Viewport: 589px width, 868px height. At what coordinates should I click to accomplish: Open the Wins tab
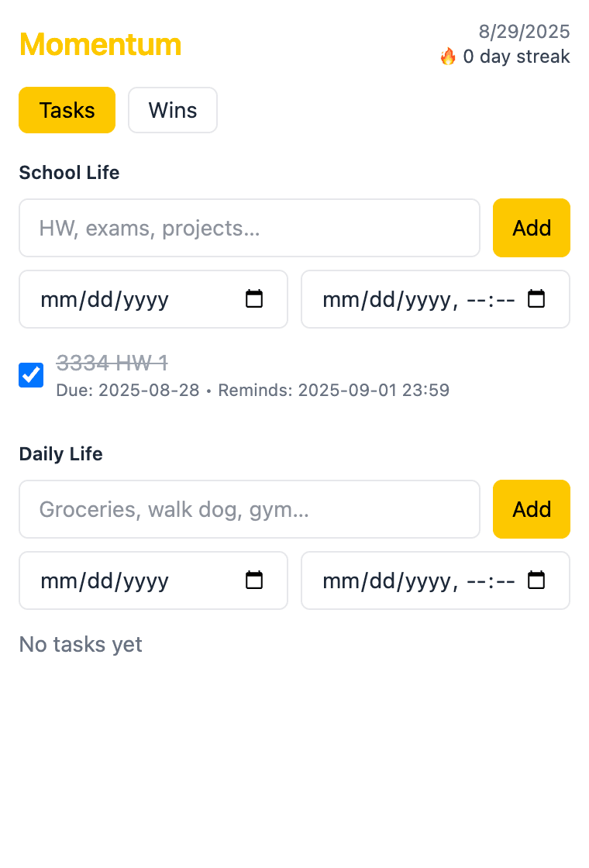click(173, 110)
